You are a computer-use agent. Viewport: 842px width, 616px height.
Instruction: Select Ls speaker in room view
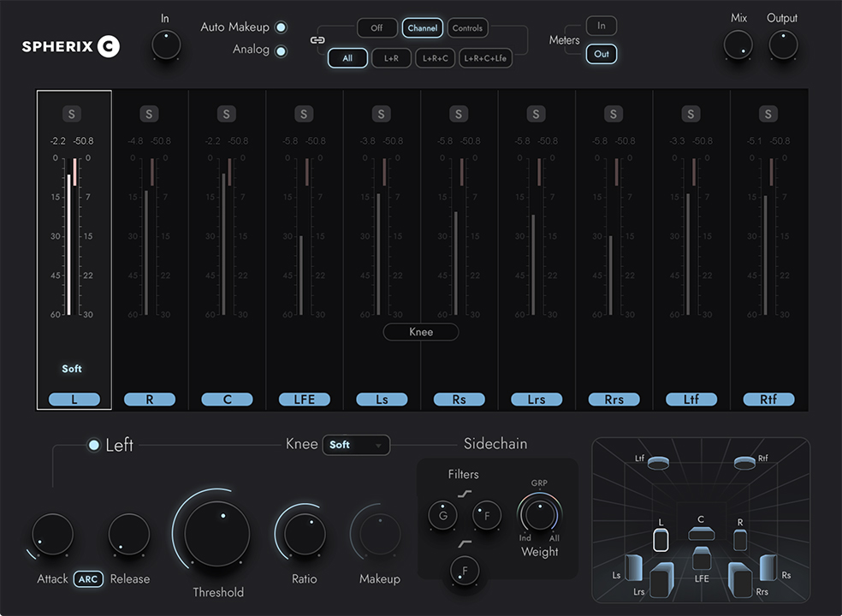(x=634, y=568)
